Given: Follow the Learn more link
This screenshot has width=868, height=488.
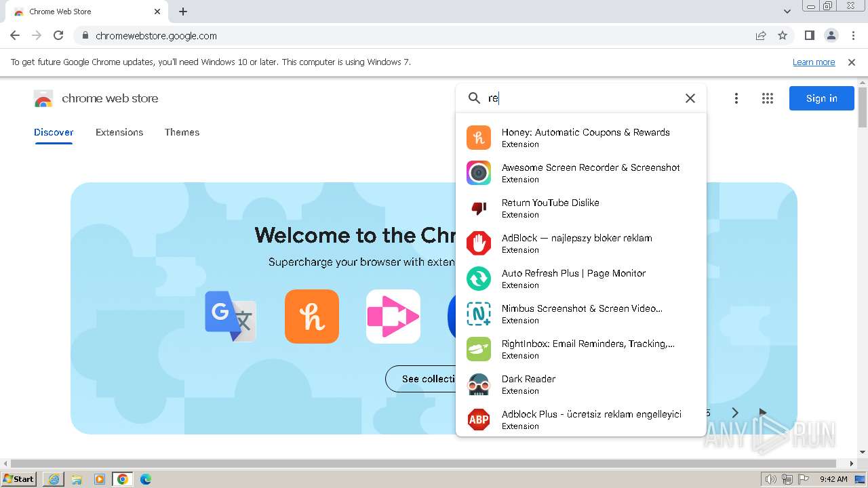Looking at the screenshot, I should (814, 62).
